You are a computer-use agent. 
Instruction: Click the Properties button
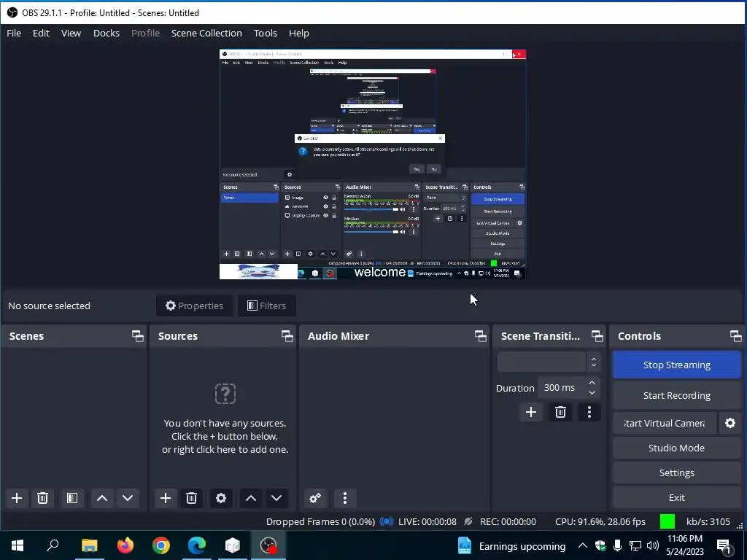pos(194,306)
